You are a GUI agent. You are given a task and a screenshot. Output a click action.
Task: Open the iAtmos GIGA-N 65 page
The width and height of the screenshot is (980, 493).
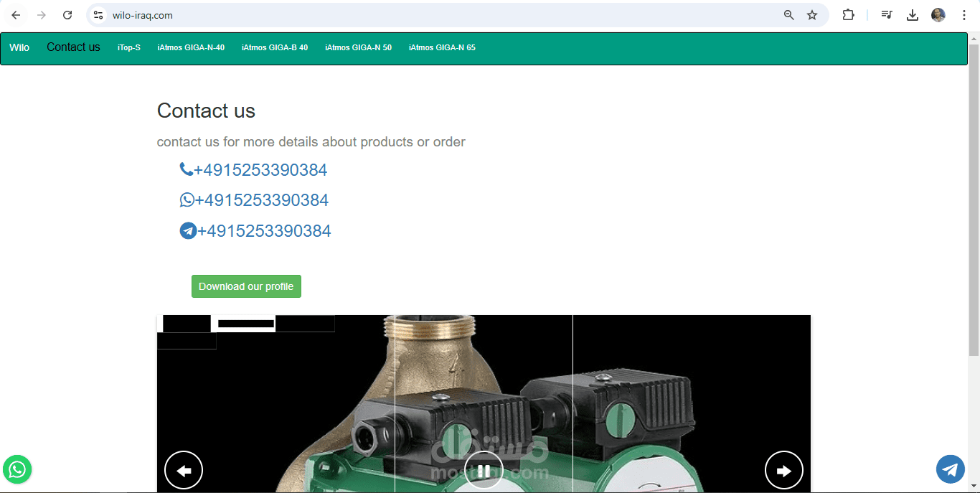coord(442,47)
